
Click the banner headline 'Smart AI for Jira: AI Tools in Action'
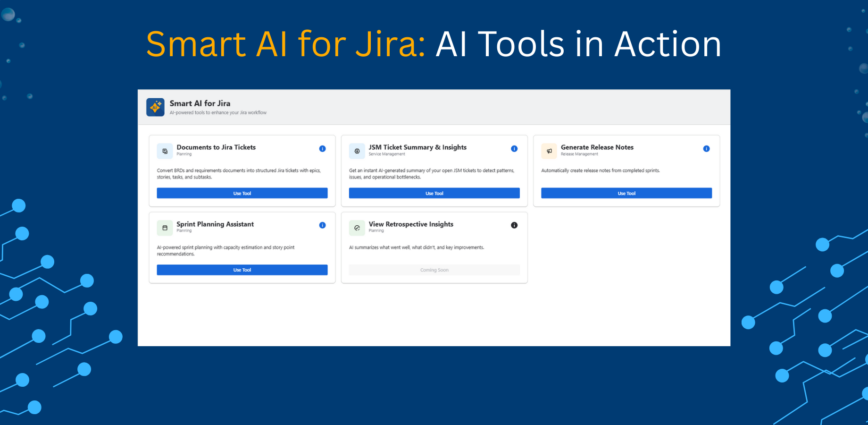coord(434,44)
